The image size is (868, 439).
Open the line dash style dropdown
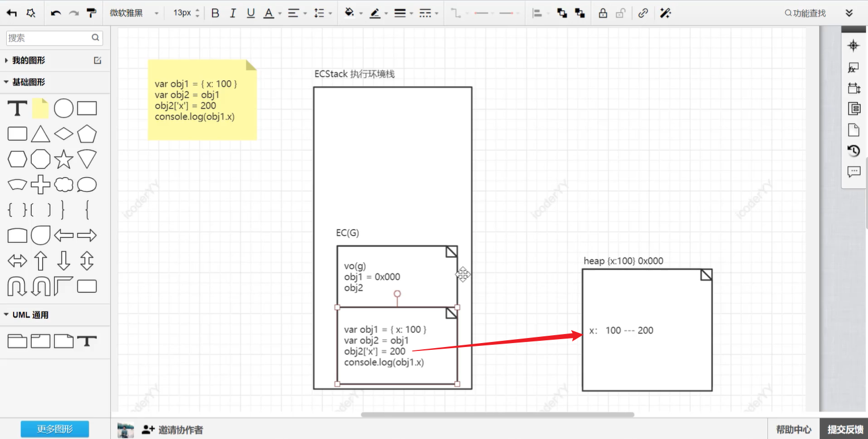(x=428, y=13)
